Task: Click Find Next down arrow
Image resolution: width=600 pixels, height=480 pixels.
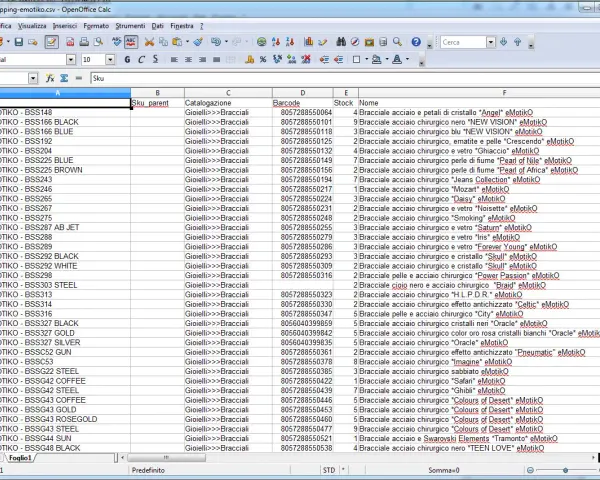Action: tap(504, 42)
